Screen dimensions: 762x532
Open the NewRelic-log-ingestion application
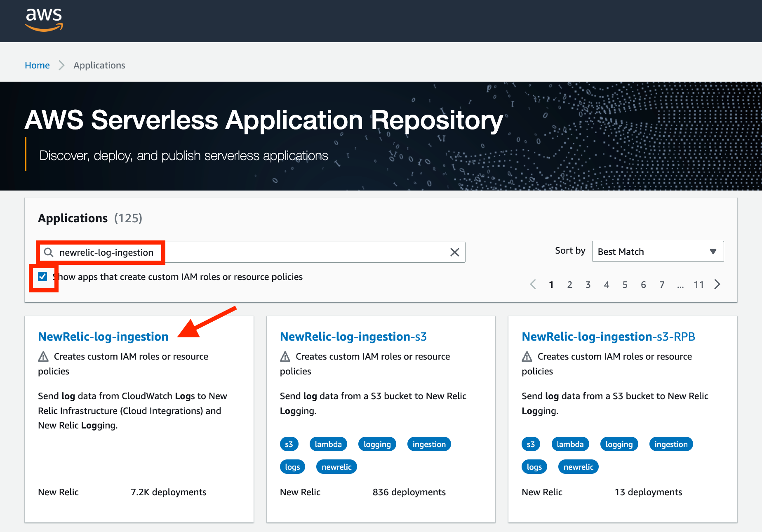(x=103, y=337)
